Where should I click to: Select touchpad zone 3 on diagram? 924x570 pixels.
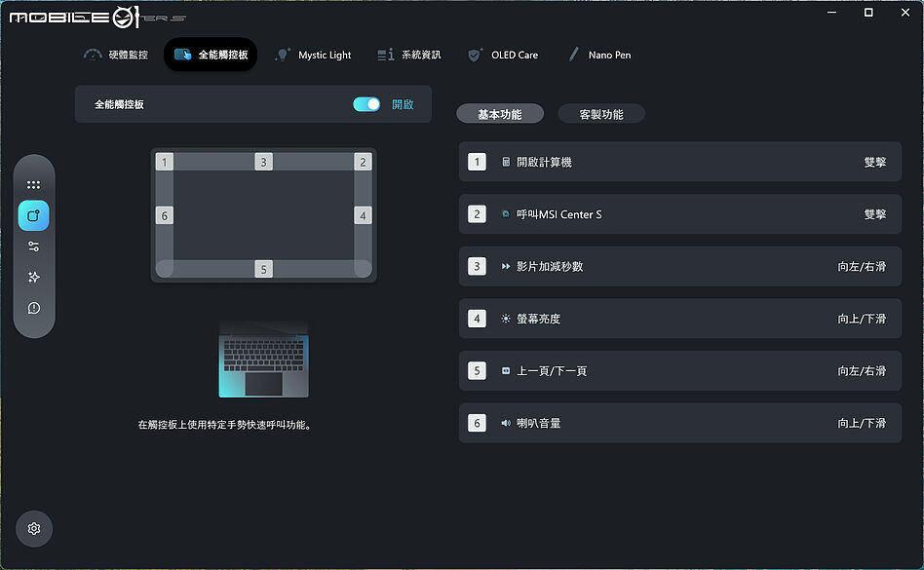coord(263,162)
